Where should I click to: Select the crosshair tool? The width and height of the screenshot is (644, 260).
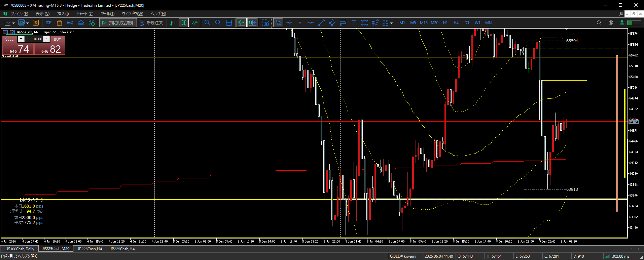tap(289, 23)
